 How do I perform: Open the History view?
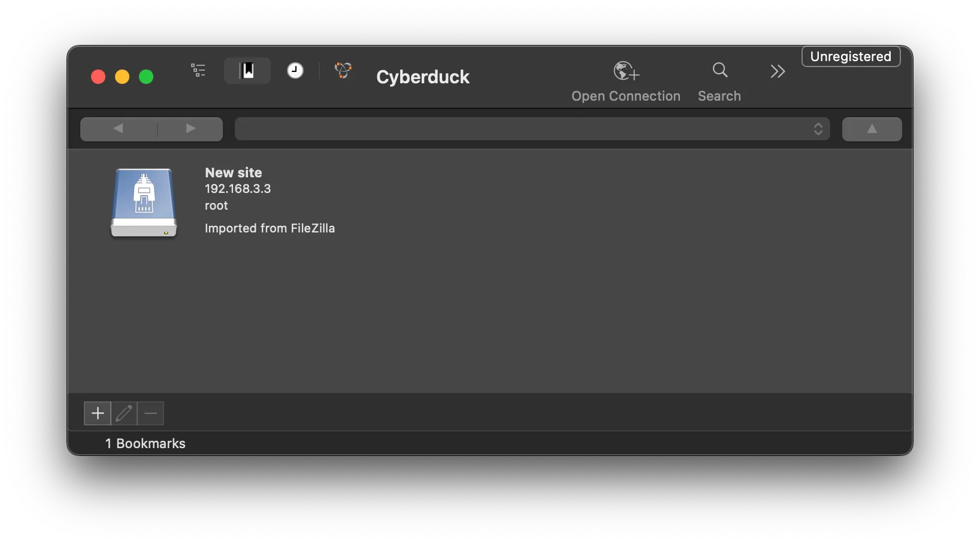coord(295,70)
